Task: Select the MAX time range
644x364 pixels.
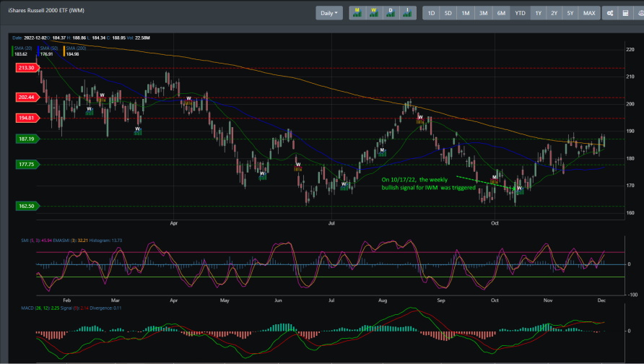Action: tap(589, 13)
